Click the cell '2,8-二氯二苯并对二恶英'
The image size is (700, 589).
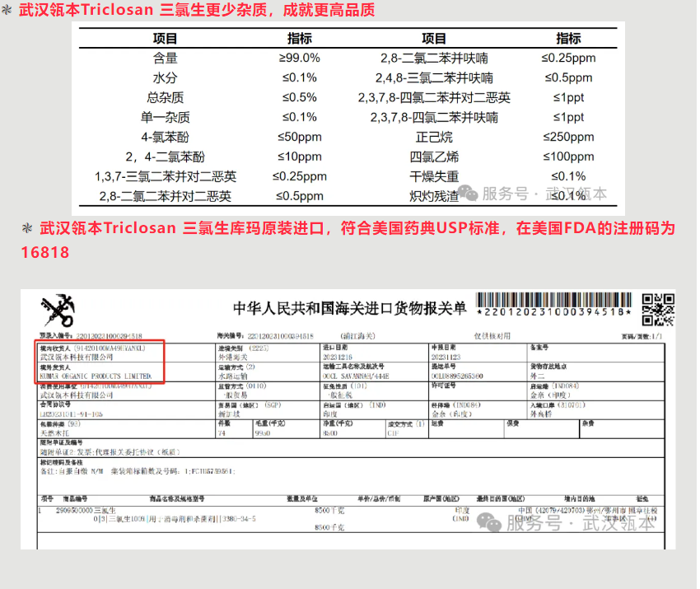point(166,196)
